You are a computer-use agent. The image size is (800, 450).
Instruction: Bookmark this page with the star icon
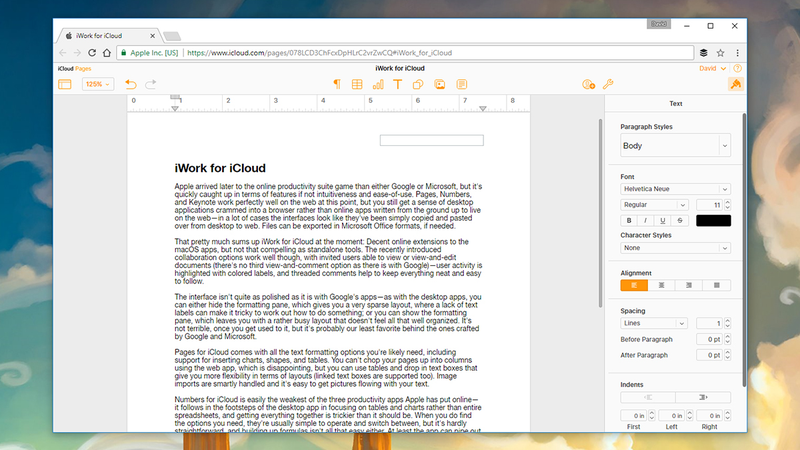(x=720, y=53)
